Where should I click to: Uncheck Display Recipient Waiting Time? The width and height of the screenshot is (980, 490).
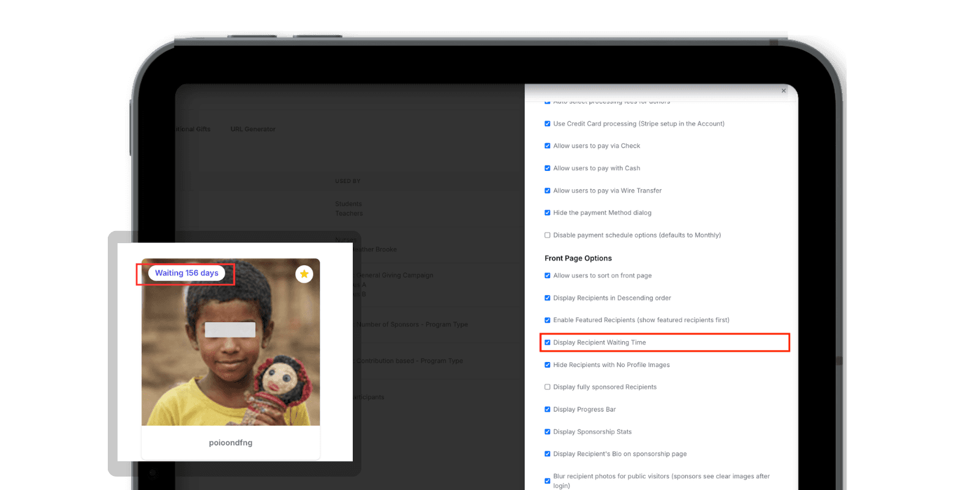pos(548,342)
